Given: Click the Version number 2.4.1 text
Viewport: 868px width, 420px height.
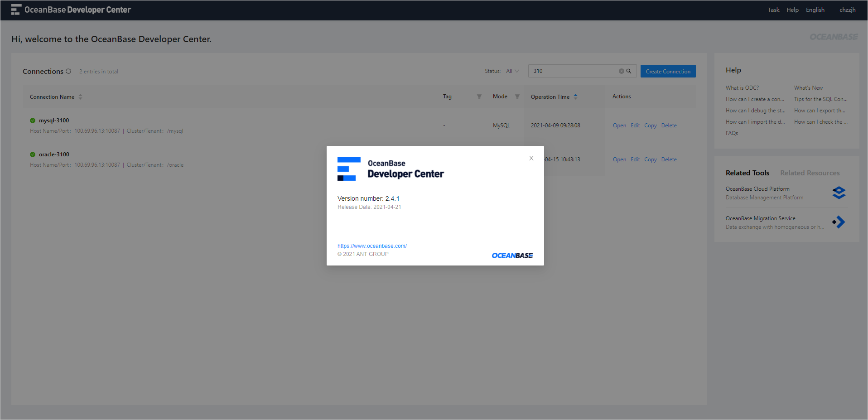Looking at the screenshot, I should tap(368, 198).
